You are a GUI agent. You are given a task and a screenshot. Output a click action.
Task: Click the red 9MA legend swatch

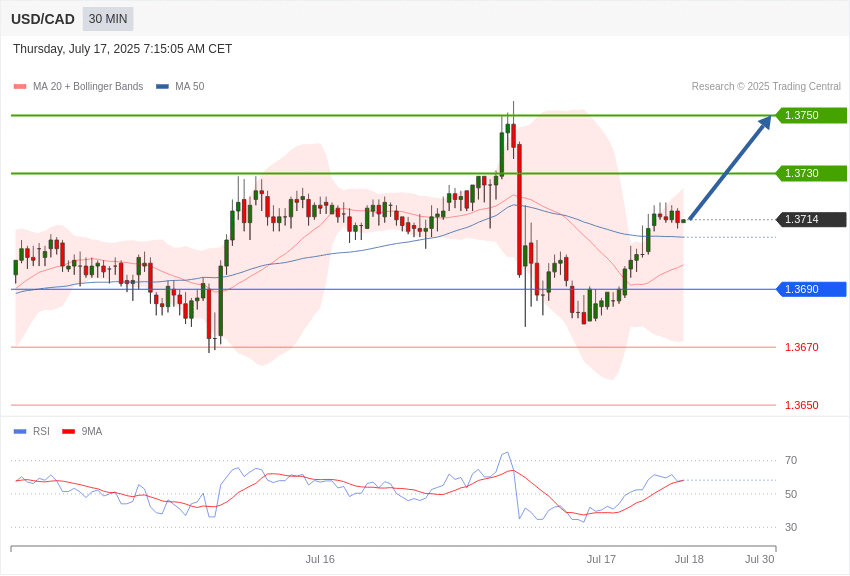pyautogui.click(x=68, y=432)
